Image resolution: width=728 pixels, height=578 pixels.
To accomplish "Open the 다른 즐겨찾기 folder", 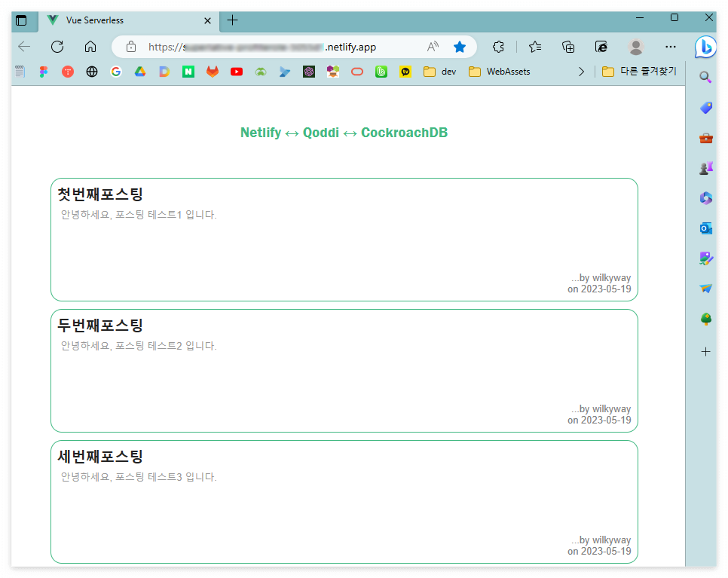I will (x=639, y=72).
